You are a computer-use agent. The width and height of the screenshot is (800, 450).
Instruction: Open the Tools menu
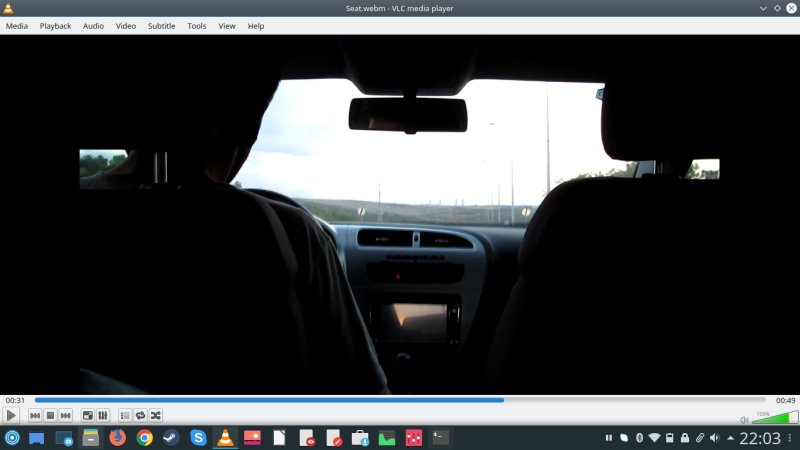click(x=196, y=26)
